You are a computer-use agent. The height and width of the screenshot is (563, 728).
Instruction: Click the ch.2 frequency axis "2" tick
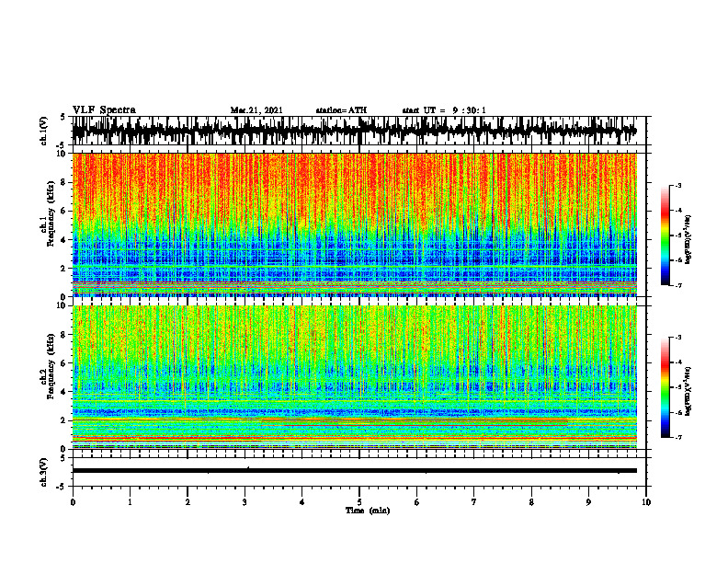pos(64,420)
